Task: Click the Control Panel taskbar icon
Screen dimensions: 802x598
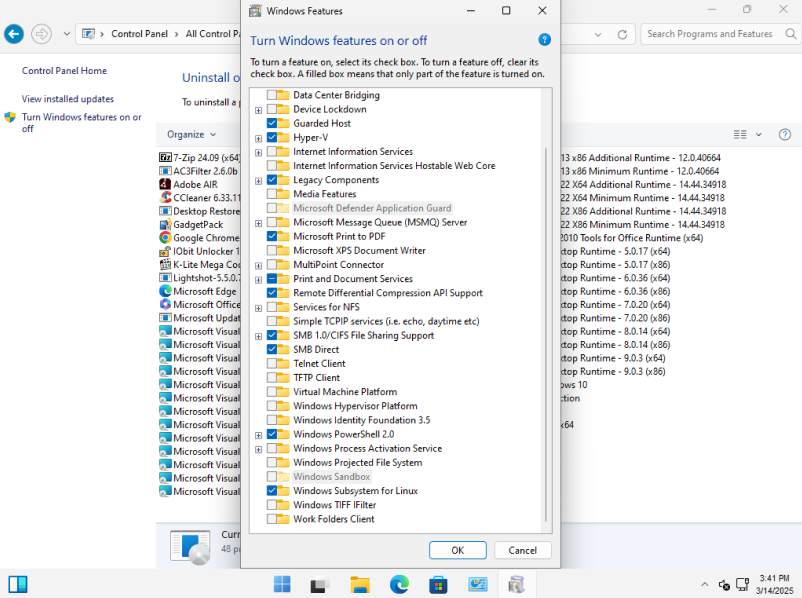Action: (478, 584)
